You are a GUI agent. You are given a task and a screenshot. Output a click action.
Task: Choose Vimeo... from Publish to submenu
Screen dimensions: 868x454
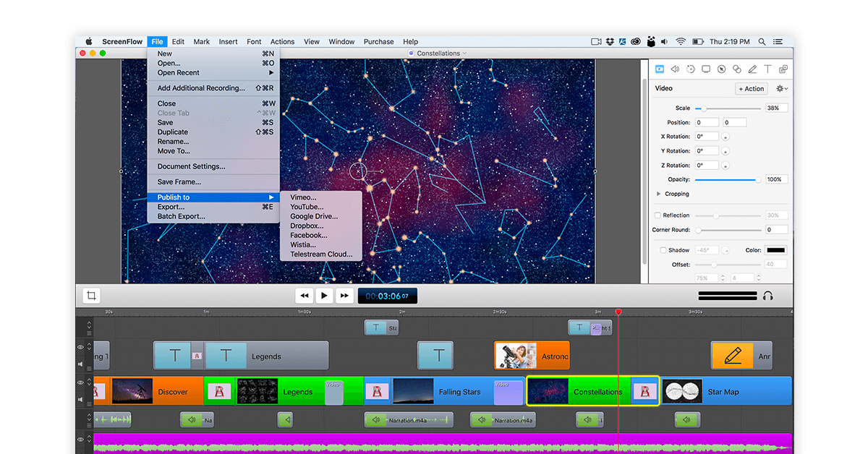[320, 197]
